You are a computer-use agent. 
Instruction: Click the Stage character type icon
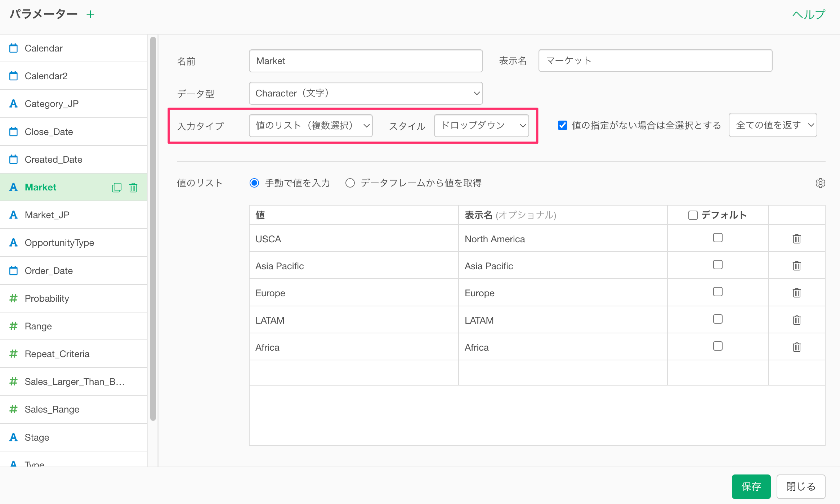[x=13, y=437]
